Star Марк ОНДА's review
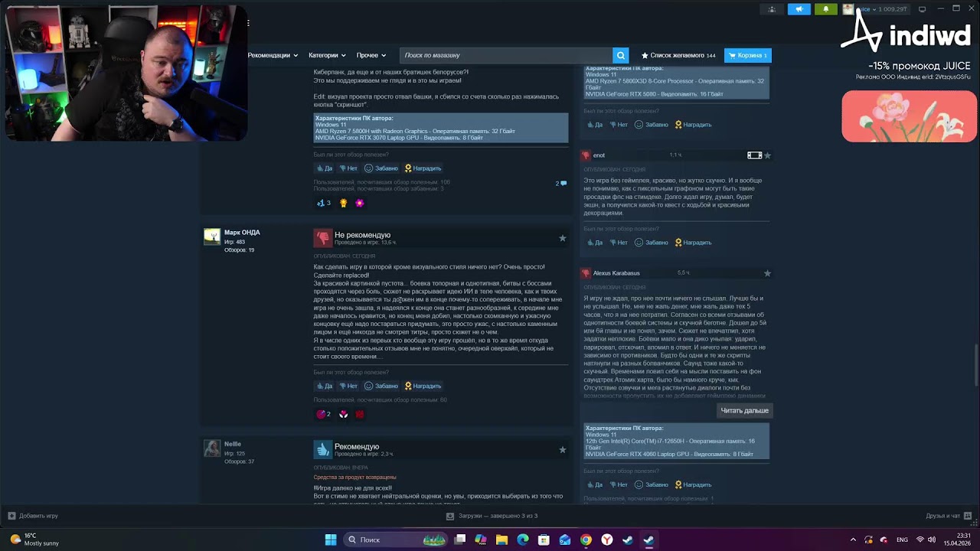This screenshot has height=551, width=980. pos(562,238)
